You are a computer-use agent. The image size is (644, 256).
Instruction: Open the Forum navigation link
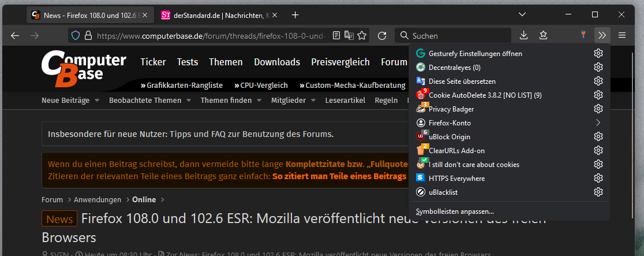pos(394,62)
